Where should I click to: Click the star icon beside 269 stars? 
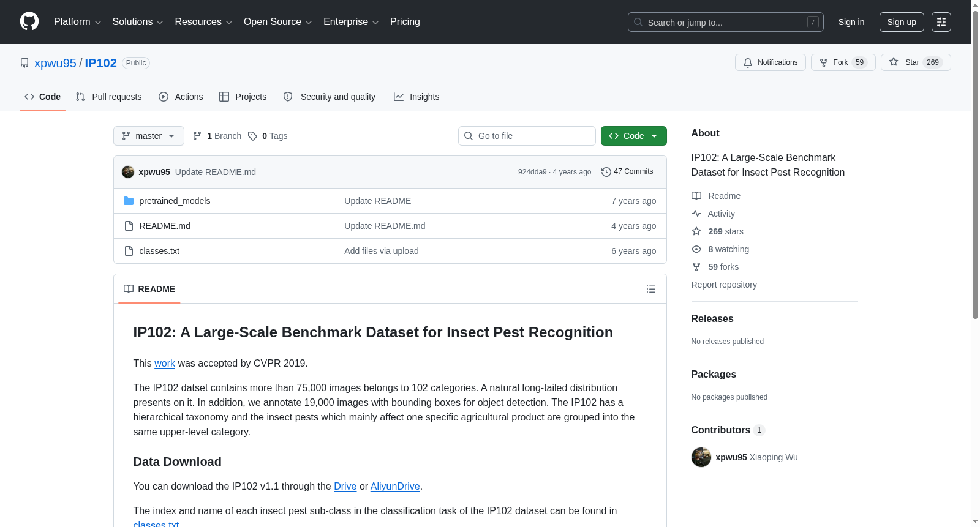(696, 231)
